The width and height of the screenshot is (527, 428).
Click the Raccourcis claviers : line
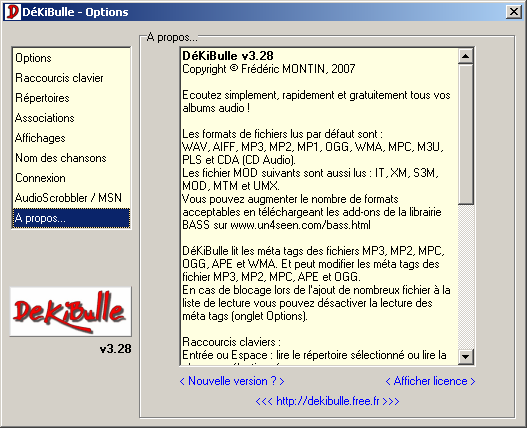point(231,342)
